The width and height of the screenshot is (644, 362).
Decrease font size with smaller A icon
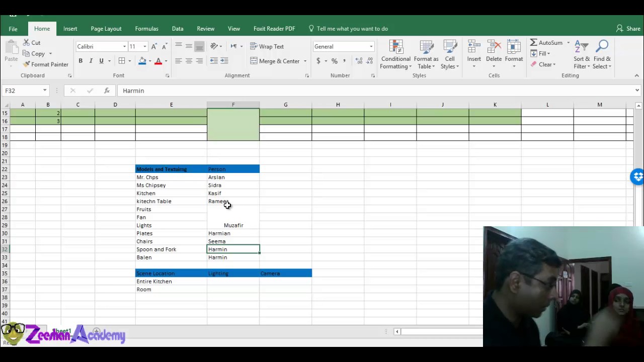164,46
